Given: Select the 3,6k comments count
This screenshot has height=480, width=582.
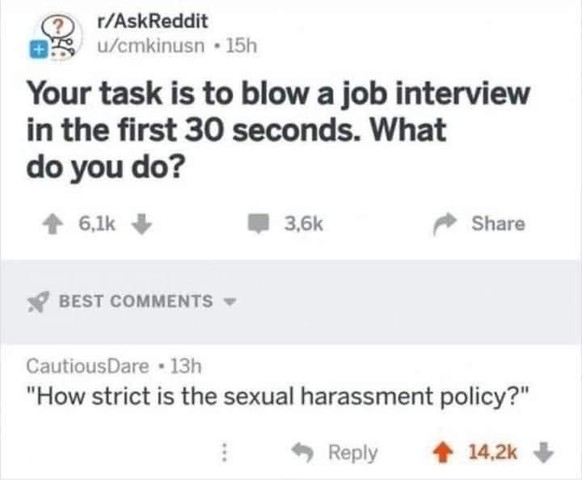Looking at the screenshot, I should (x=304, y=224).
